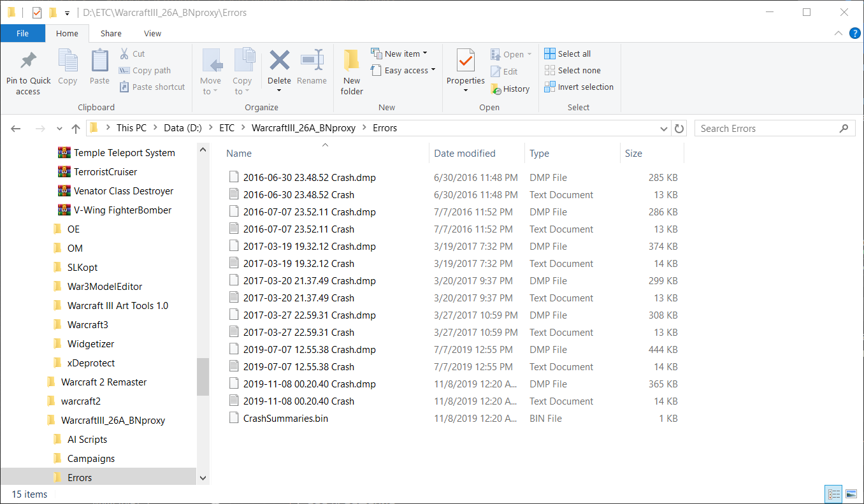Open the Copy to menu
Viewport: 864px width, 504px height.
242,71
